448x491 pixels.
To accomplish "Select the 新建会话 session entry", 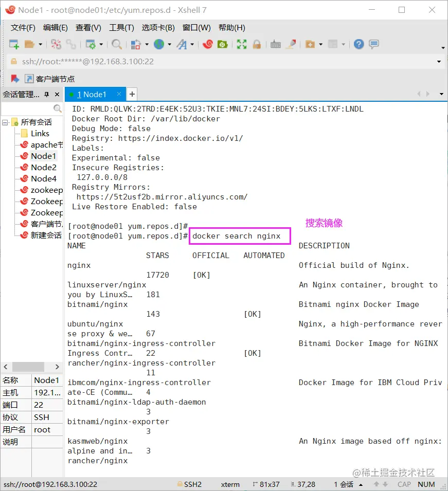I will (46, 235).
